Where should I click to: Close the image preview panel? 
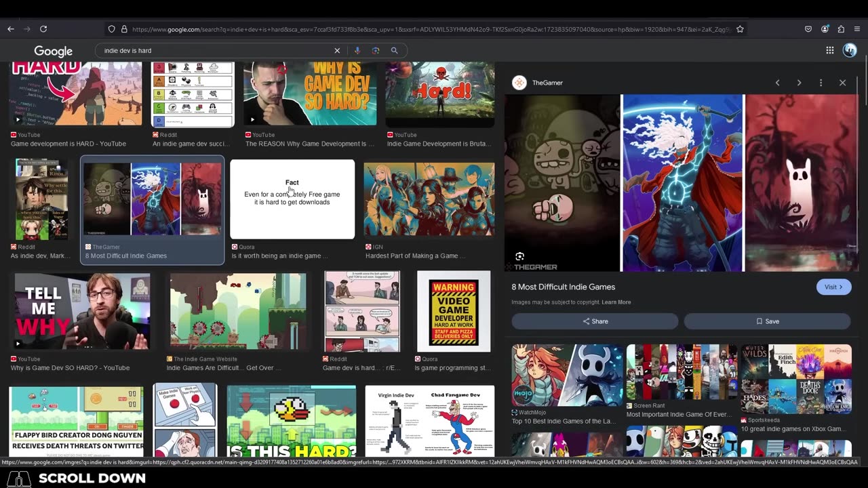click(842, 83)
